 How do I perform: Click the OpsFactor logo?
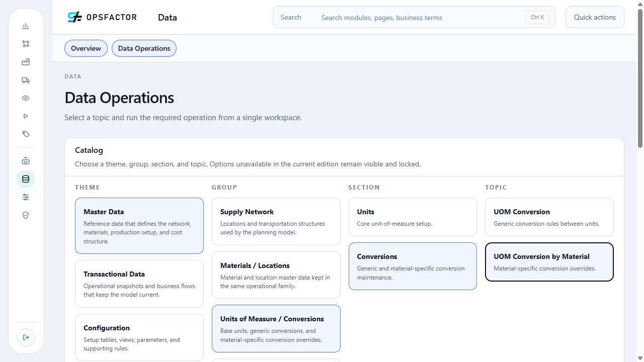click(102, 17)
